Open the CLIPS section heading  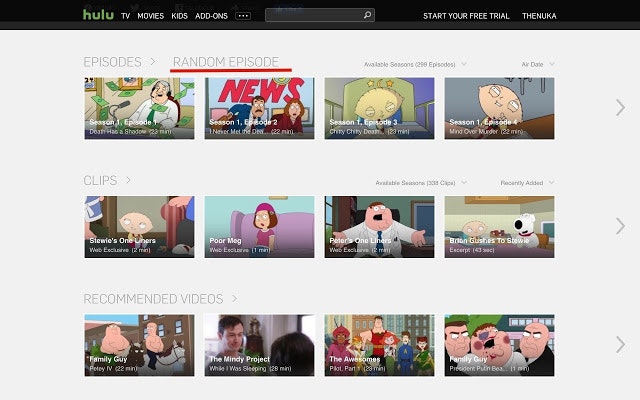(x=100, y=180)
